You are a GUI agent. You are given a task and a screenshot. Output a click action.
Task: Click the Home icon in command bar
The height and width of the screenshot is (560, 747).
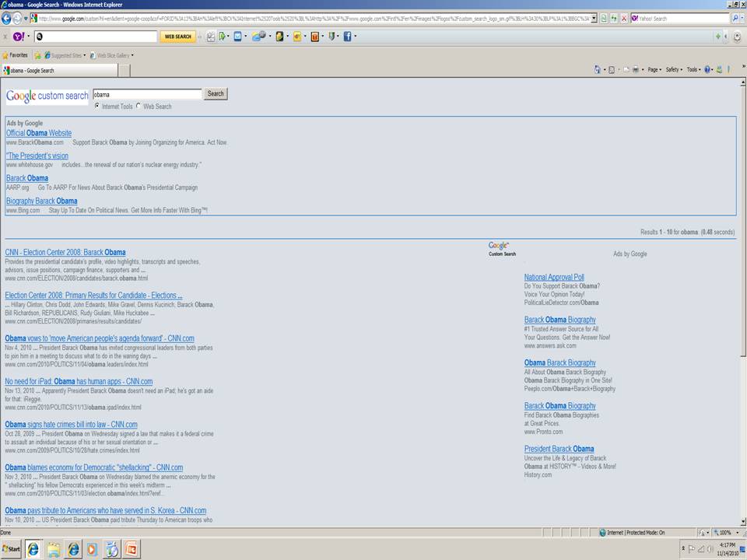pyautogui.click(x=598, y=69)
